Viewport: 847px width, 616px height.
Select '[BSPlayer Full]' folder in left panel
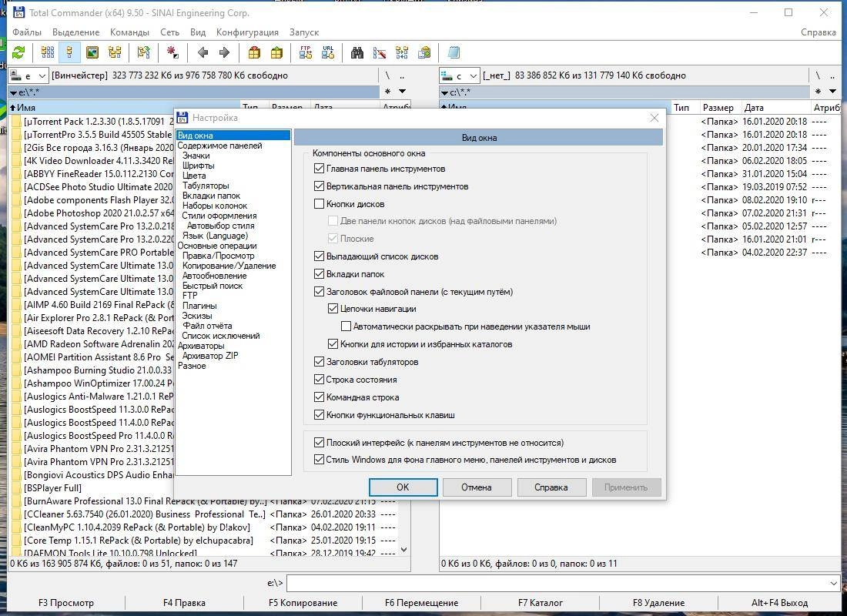click(x=52, y=488)
